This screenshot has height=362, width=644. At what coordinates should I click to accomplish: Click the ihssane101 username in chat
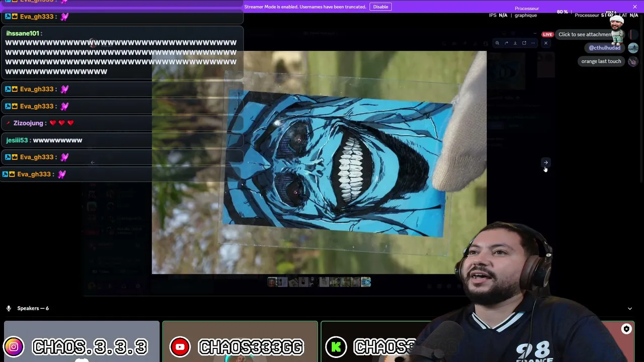(x=23, y=33)
